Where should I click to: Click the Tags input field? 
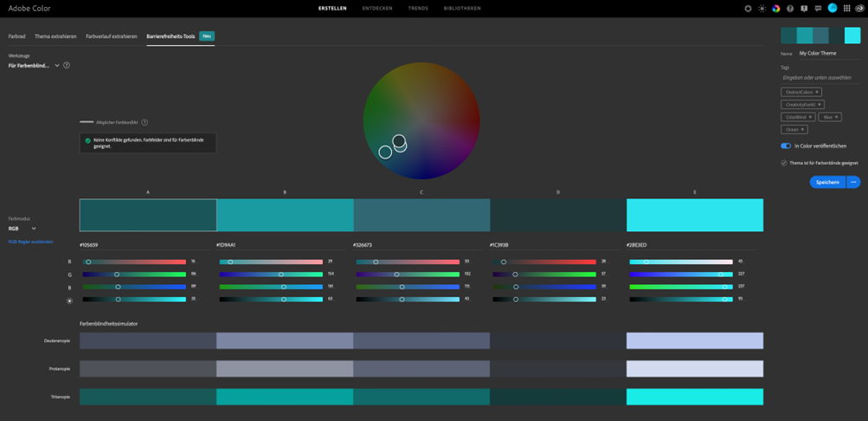(820, 78)
